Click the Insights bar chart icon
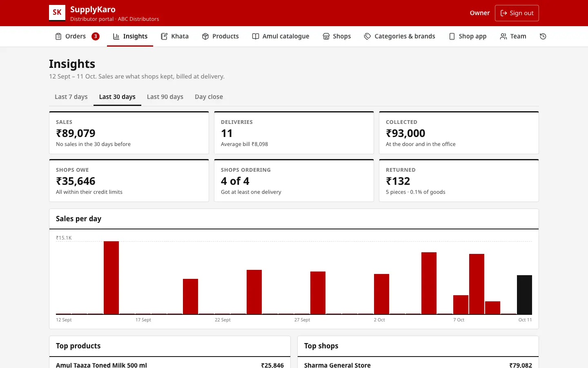The height and width of the screenshot is (368, 588). pyautogui.click(x=116, y=36)
